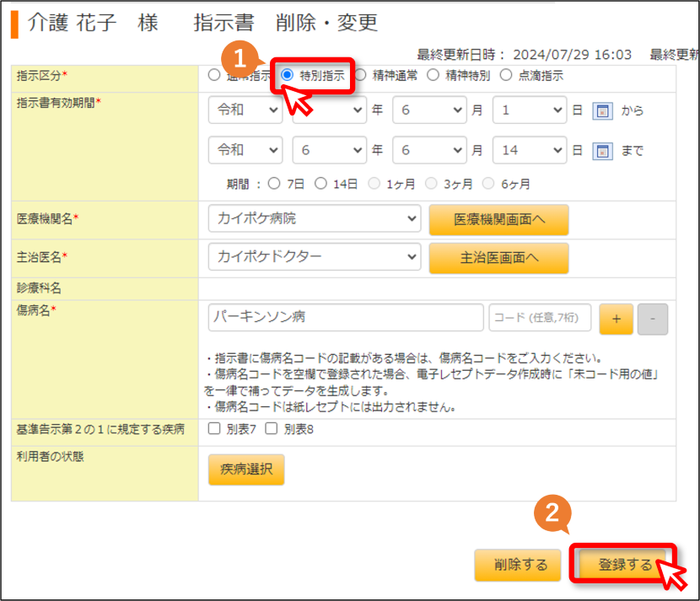Click the disease code input field
Viewport: 700px width, 601px height.
tap(540, 318)
